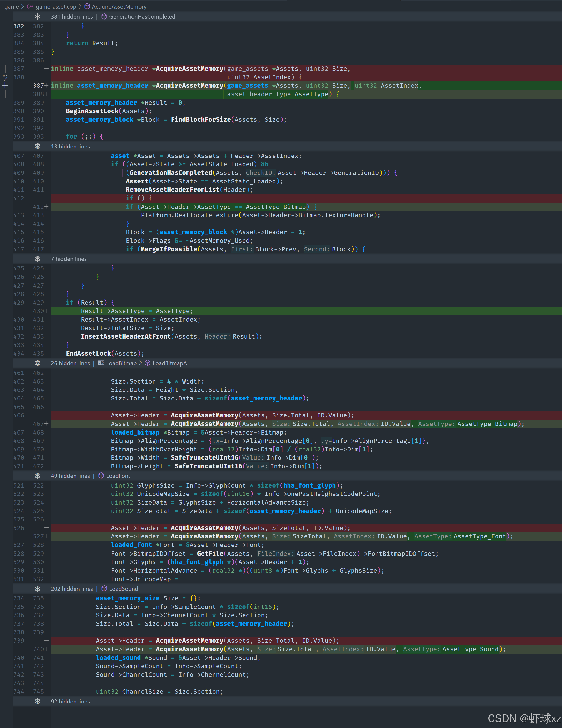The image size is (562, 728).
Task: Go to LoadSound symbol in collapsed bar
Action: pyautogui.click(x=124, y=589)
